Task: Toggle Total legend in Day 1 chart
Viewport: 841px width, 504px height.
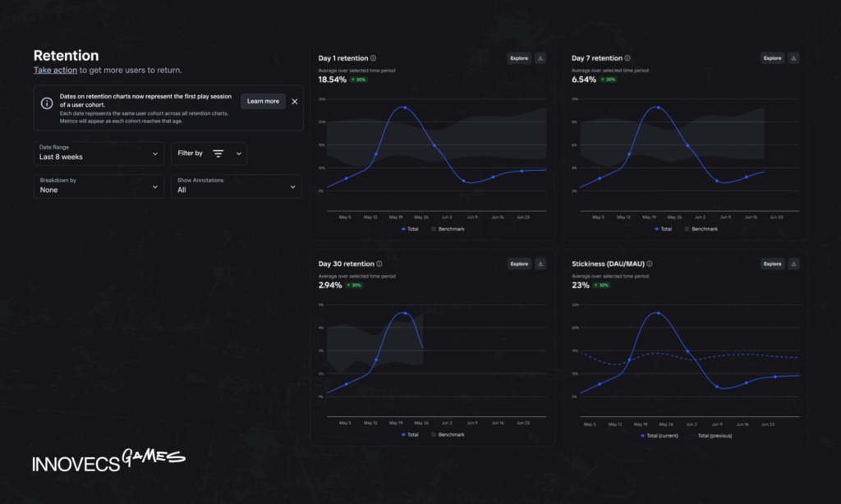Action: [x=410, y=229]
